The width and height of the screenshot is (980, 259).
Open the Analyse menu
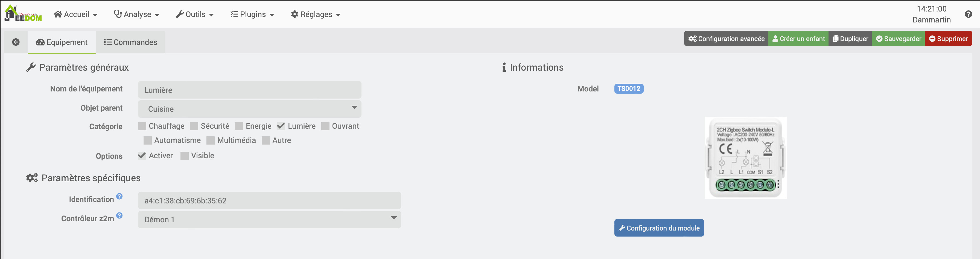(x=136, y=15)
